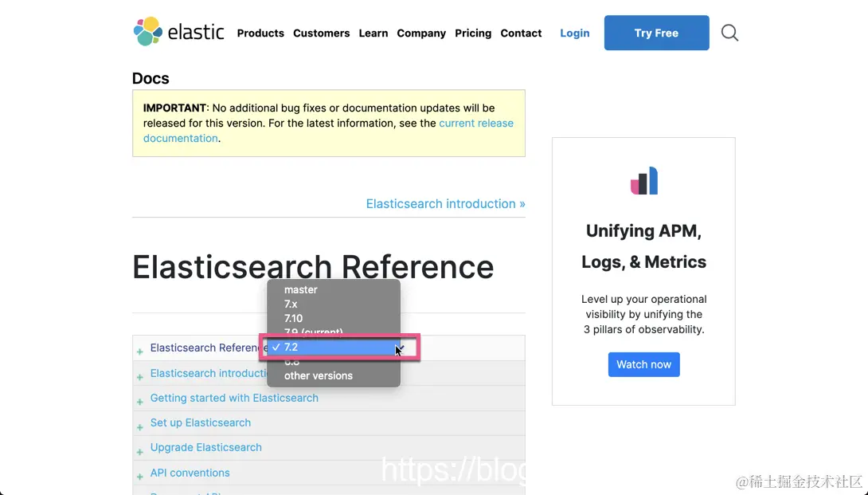This screenshot has width=868, height=495.
Task: Go to Elasticsearch introduction next link
Action: click(445, 203)
